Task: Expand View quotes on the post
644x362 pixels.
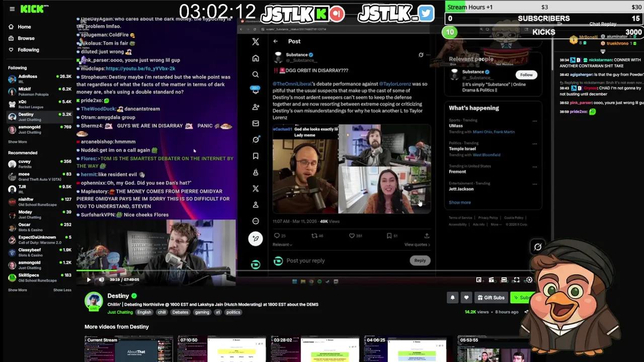Action: tap(417, 245)
